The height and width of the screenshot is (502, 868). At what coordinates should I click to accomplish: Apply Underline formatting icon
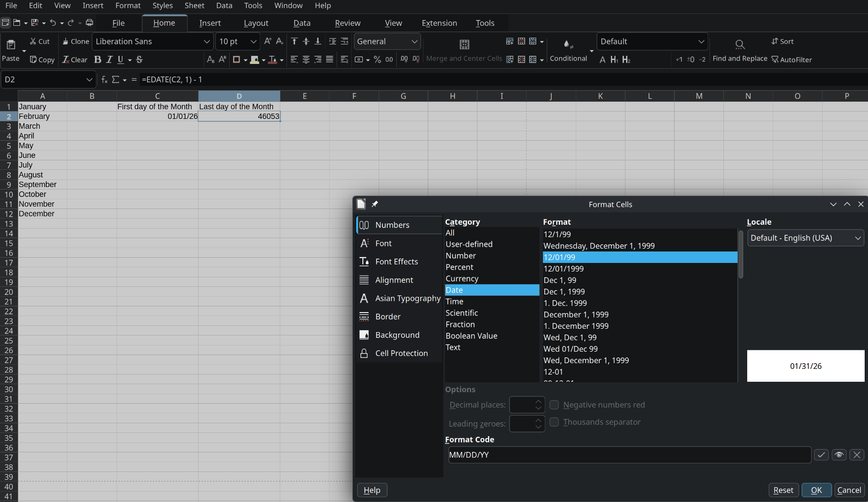click(x=121, y=60)
